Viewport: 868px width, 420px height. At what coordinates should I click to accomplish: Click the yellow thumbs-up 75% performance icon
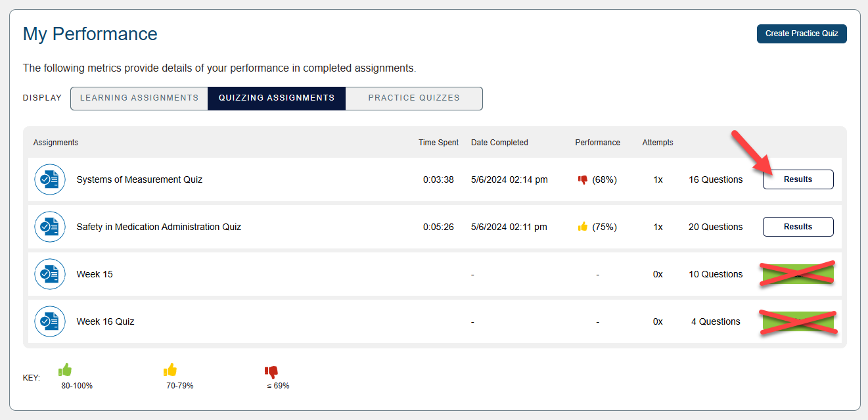pos(582,227)
